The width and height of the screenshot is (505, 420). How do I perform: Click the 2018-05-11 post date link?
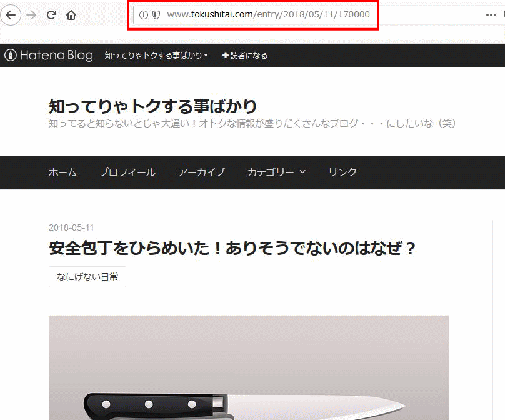[71, 227]
